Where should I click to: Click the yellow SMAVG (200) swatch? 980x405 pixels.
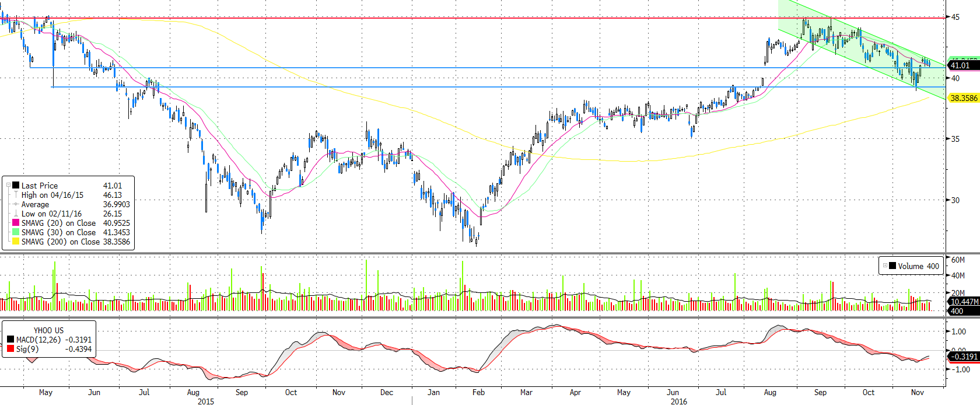coord(16,242)
